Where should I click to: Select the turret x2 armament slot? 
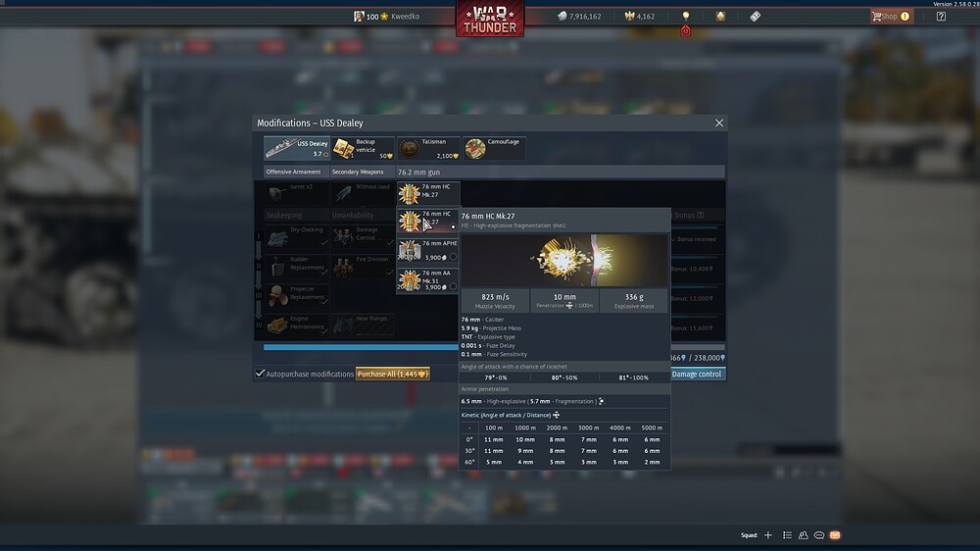[297, 193]
